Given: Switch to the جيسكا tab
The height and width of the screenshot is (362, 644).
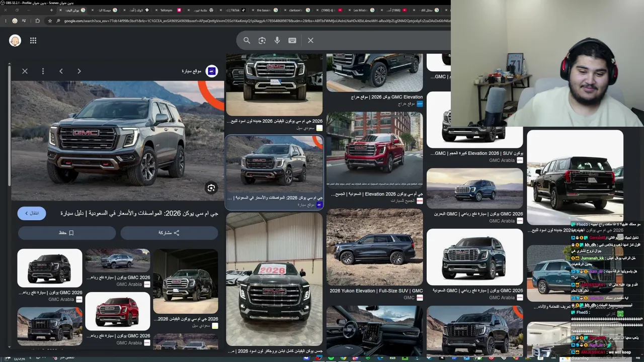Looking at the screenshot, I should tap(103, 10).
